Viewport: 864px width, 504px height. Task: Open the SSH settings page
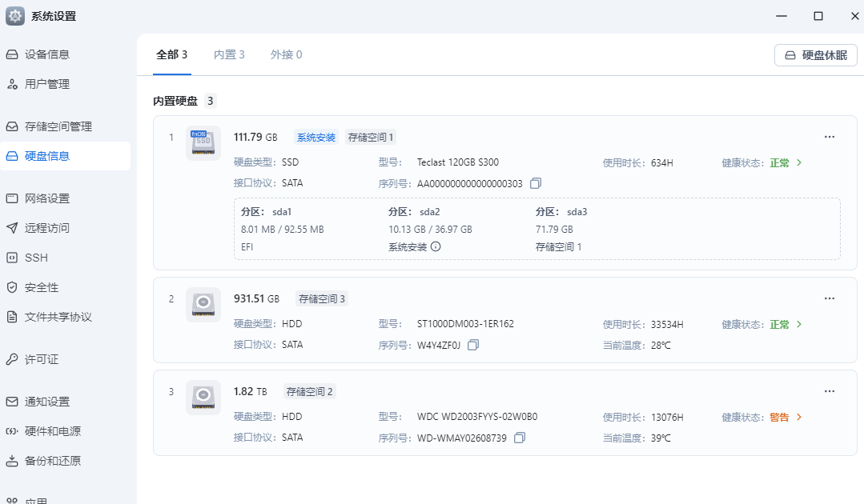(x=40, y=257)
